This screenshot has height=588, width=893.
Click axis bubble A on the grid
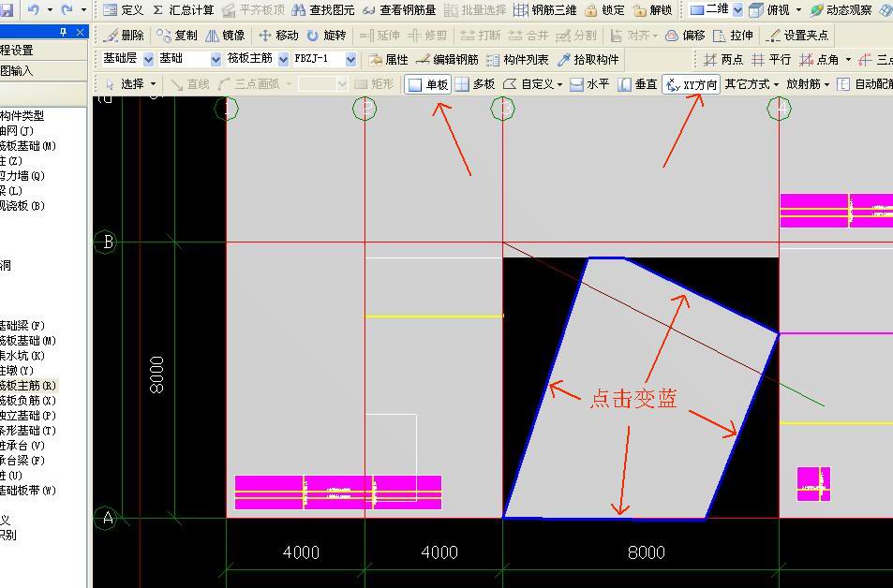click(x=107, y=518)
